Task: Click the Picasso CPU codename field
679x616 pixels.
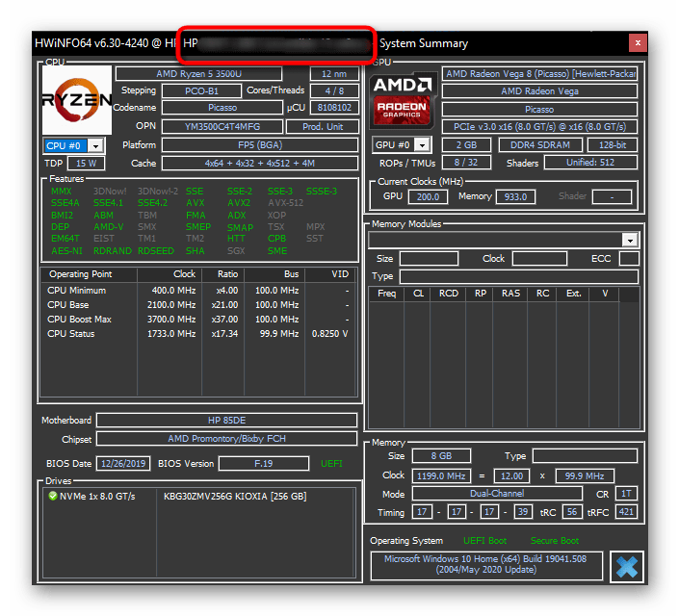Action: [222, 108]
